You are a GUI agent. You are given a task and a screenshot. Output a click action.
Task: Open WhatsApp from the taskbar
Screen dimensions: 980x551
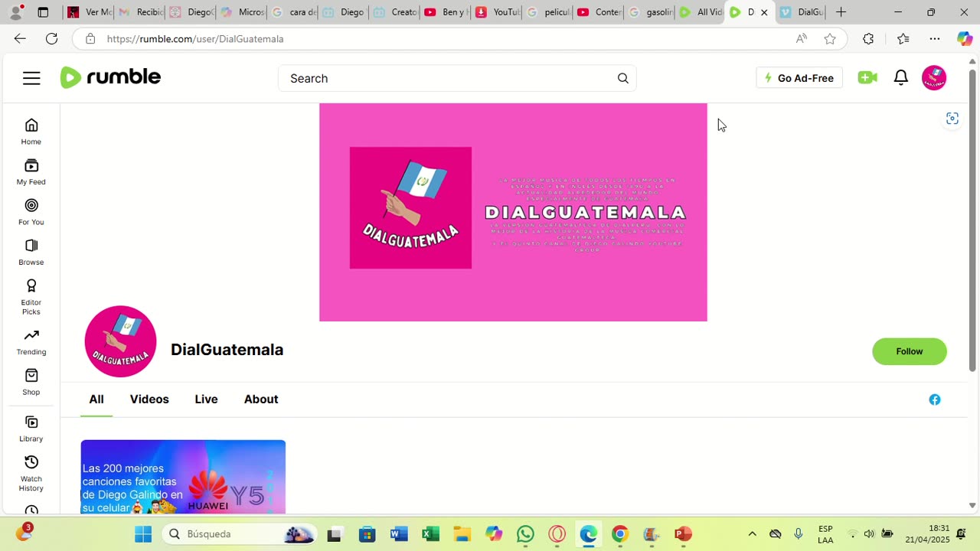[525, 534]
